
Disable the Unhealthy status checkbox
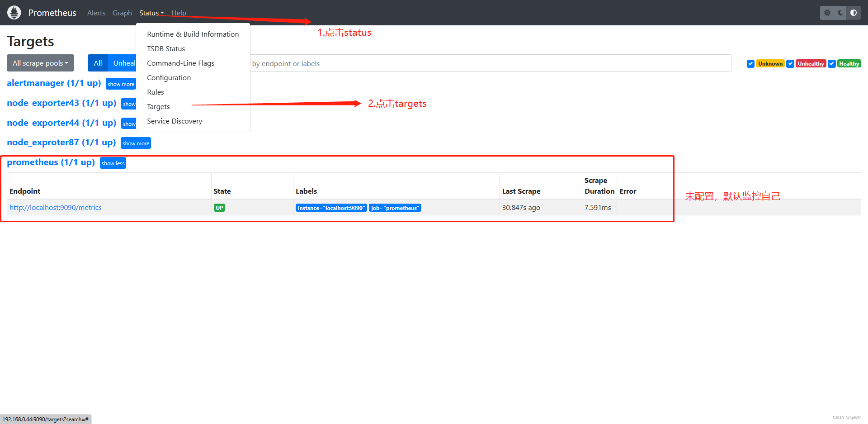tap(790, 63)
